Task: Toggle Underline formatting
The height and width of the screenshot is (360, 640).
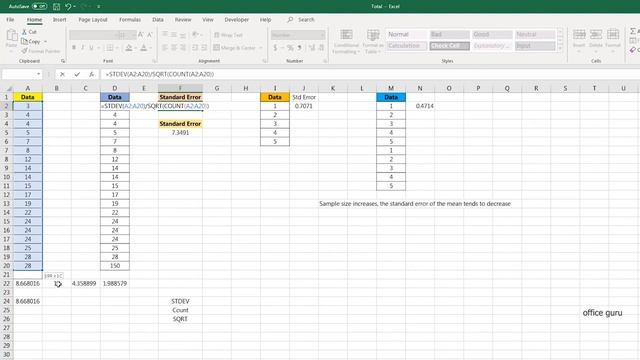Action: tap(91, 48)
